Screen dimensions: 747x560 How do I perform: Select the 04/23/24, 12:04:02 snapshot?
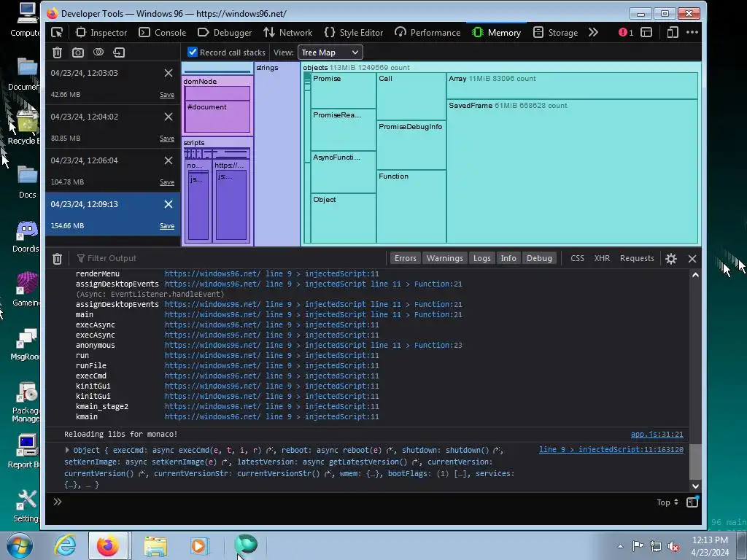[x=113, y=127]
